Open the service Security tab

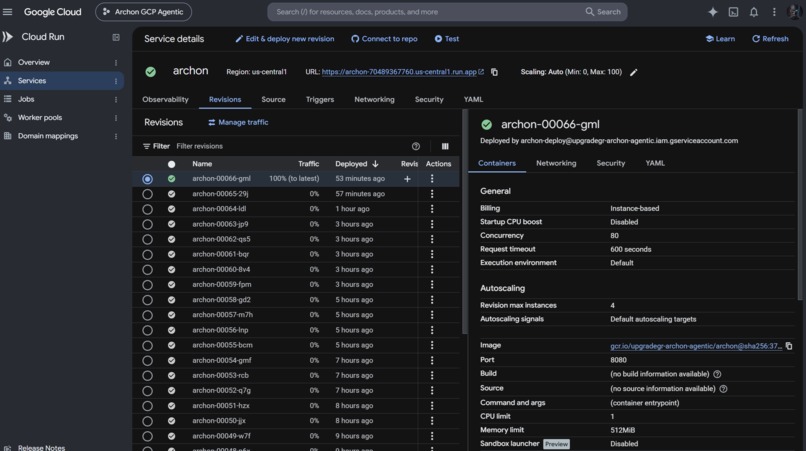pyautogui.click(x=429, y=100)
